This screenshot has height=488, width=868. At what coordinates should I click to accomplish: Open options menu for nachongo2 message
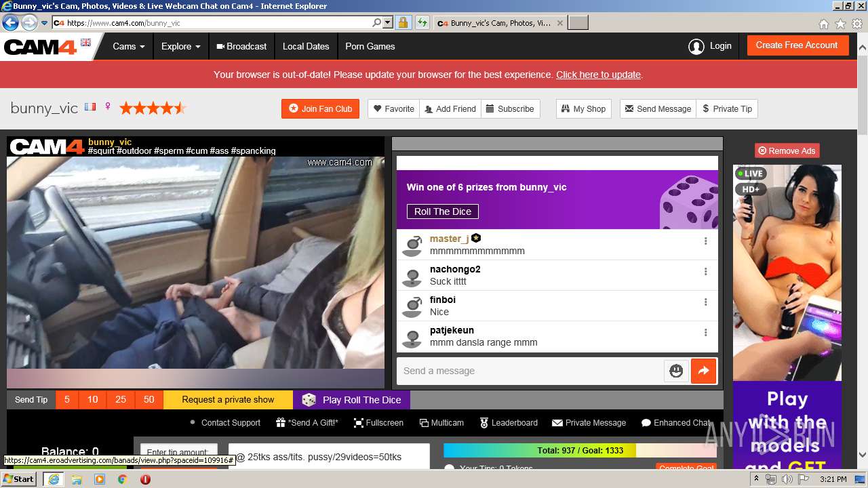point(705,272)
